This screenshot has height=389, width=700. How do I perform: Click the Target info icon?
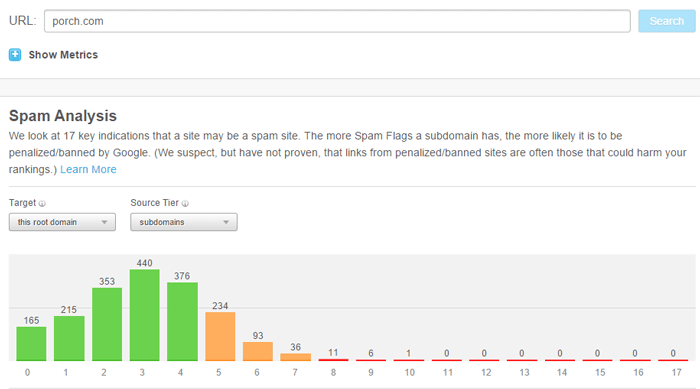(x=42, y=204)
